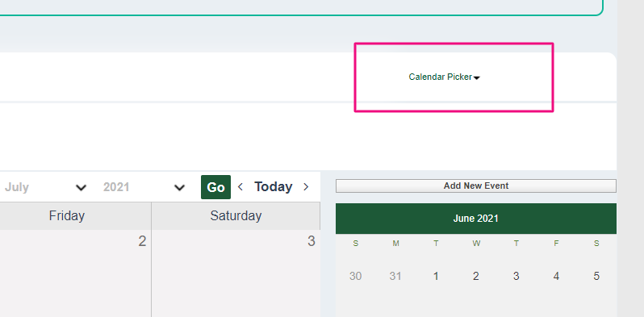This screenshot has height=317, width=644.
Task: Select June 4 in the mini calendar
Action: point(556,276)
